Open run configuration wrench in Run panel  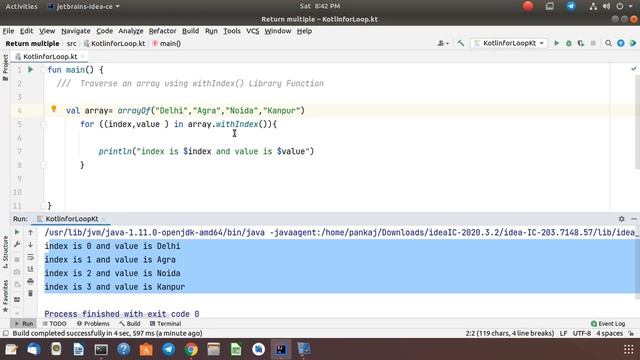coord(17,244)
